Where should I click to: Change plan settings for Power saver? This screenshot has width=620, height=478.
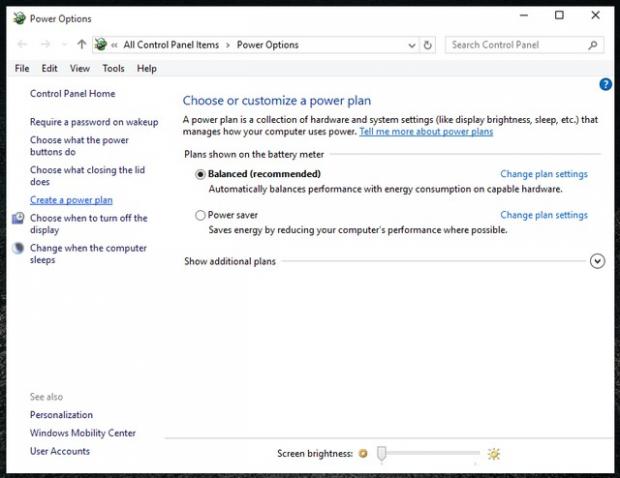[x=544, y=215]
